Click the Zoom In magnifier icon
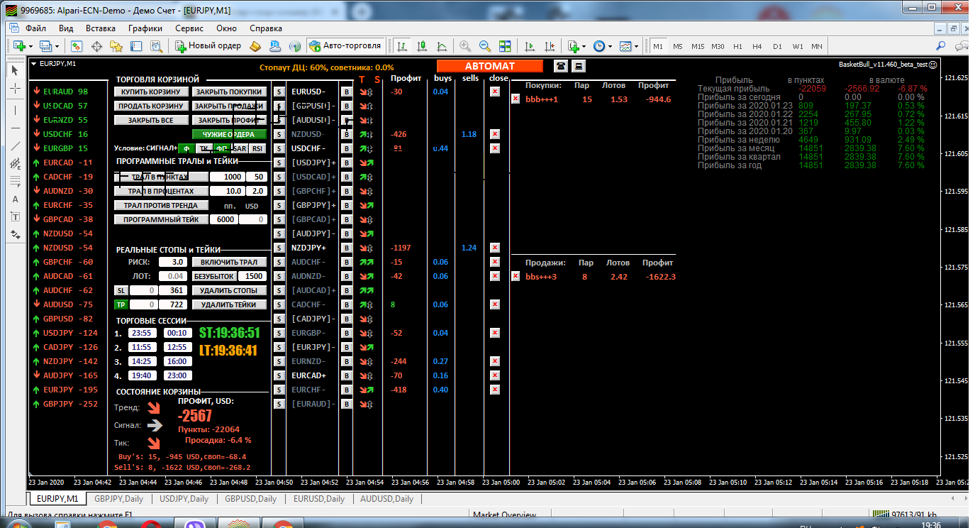The width and height of the screenshot is (980, 528). (465, 46)
